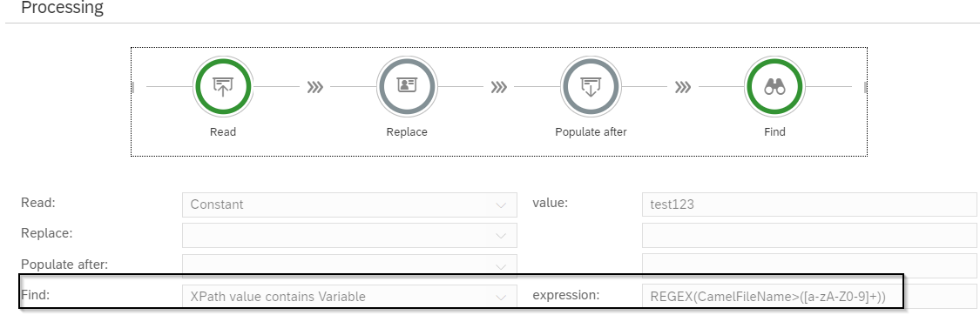This screenshot has width=980, height=315.
Task: Expand the Populate after dropdown arrow
Action: click(501, 266)
